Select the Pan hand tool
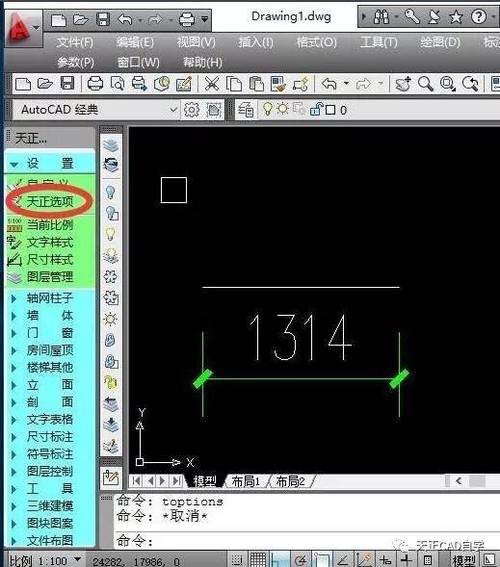500x567 pixels. (x=403, y=84)
